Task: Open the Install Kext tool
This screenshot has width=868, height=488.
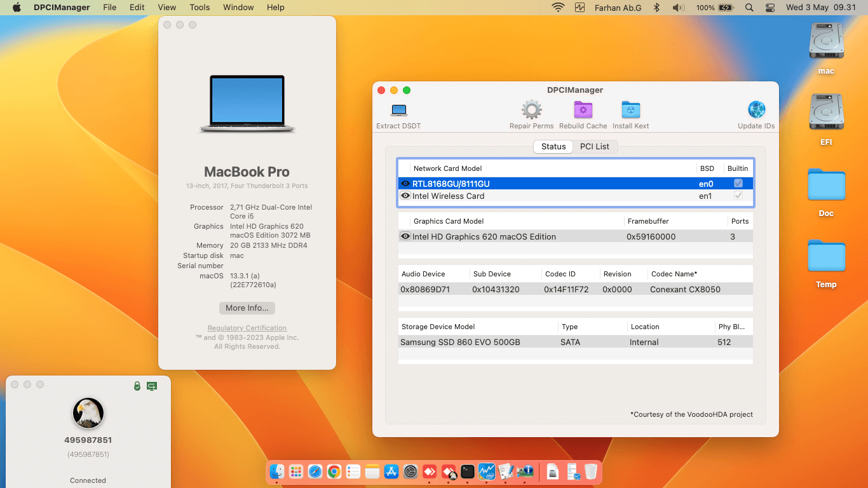Action: click(x=630, y=110)
